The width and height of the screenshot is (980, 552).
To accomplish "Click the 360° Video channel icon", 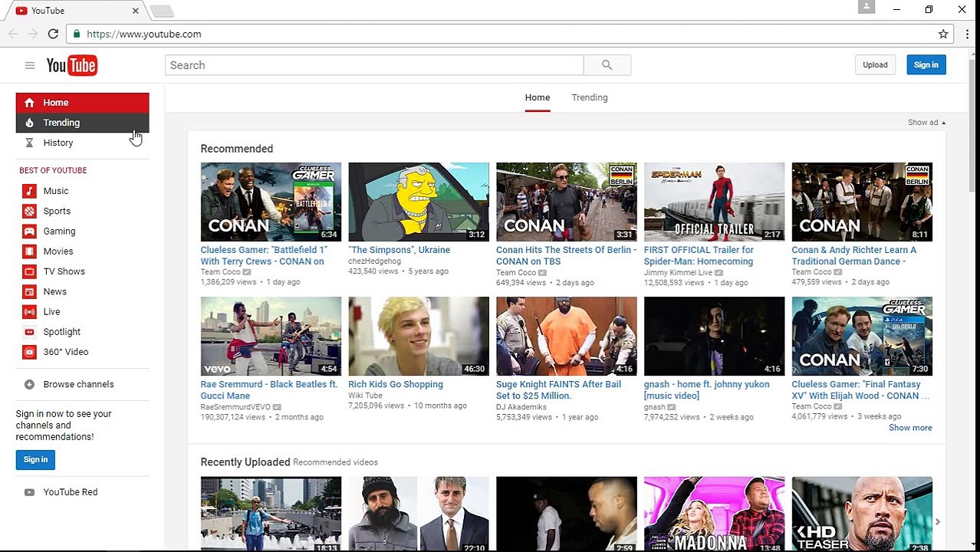I will [29, 352].
